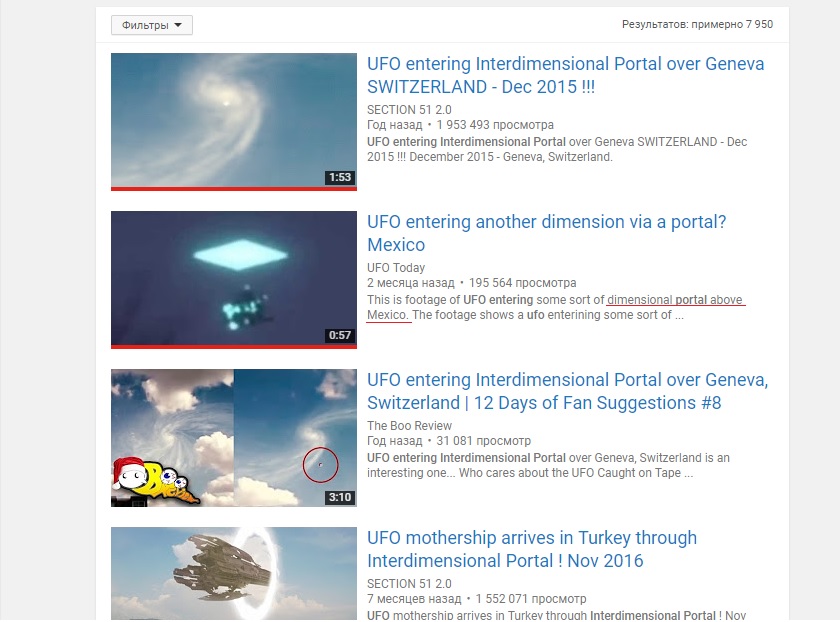The height and width of the screenshot is (622, 840).
Task: Click the red watched bar under Mexico thumbnail
Action: 234,347
